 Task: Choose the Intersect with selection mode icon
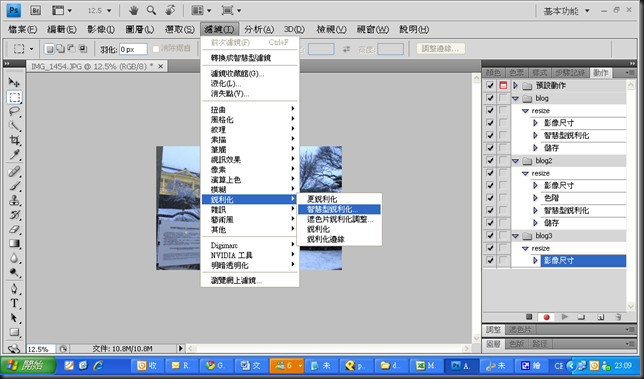point(83,49)
